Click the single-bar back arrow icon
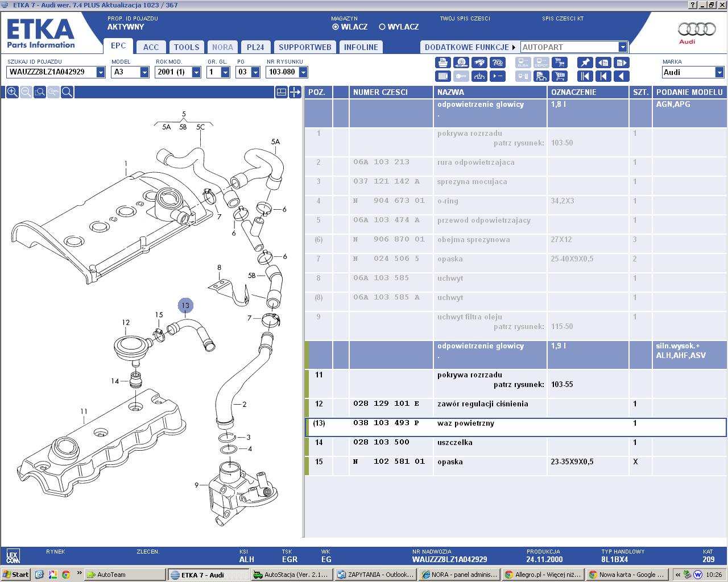The height and width of the screenshot is (582, 728). (x=603, y=76)
